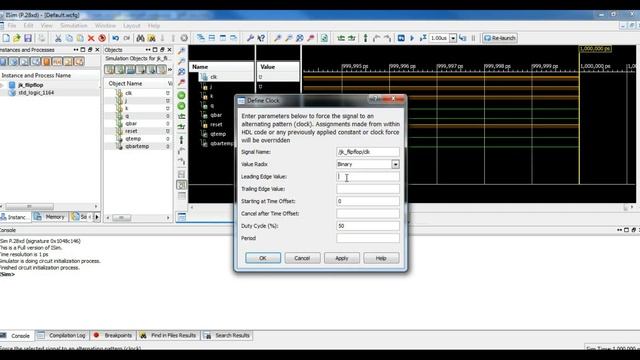
Task: Click the go to time zero icon
Action: coord(341,38)
